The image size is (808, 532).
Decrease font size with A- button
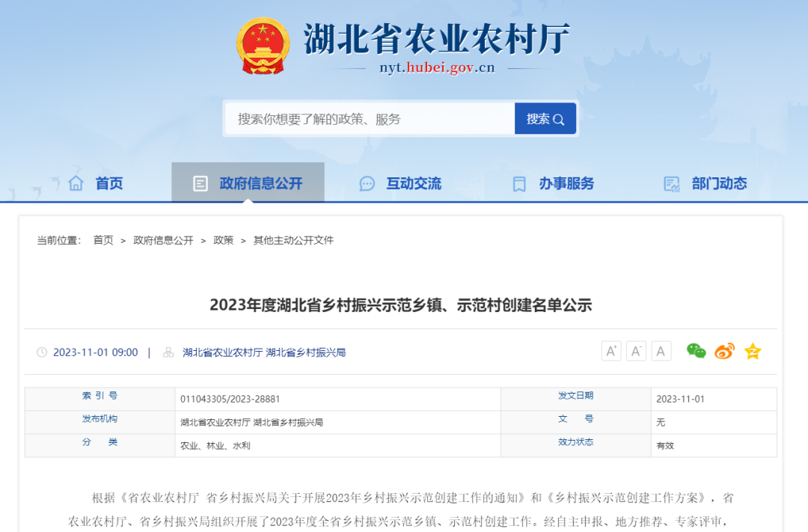[636, 351]
